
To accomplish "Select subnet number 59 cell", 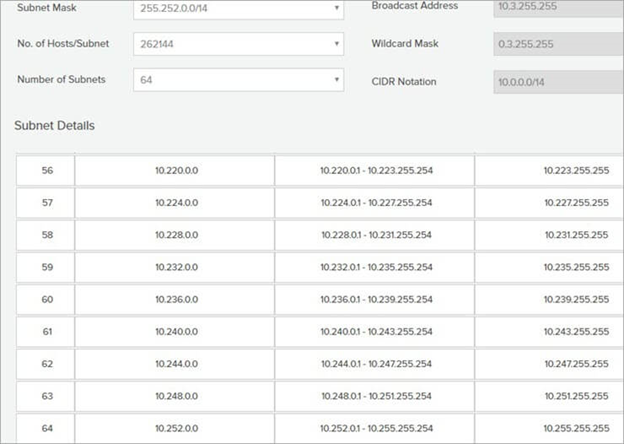I will [47, 267].
